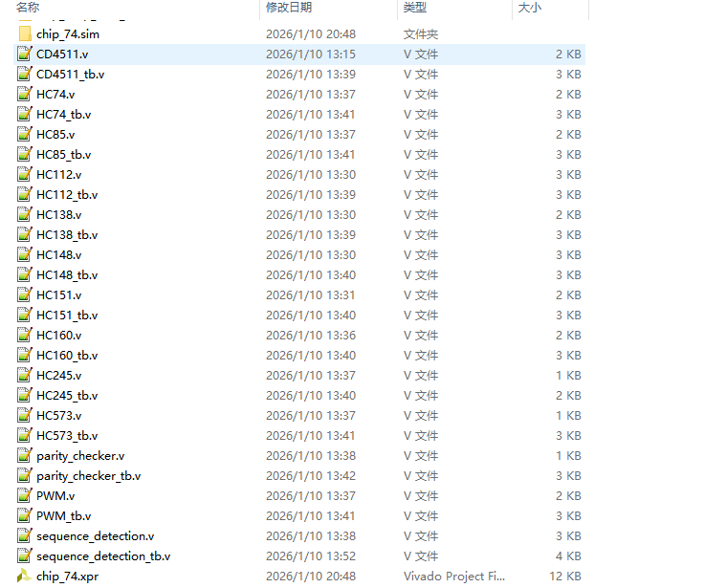Select the HC573_tb.v file icon
Image resolution: width=704 pixels, height=588 pixels.
click(x=25, y=435)
